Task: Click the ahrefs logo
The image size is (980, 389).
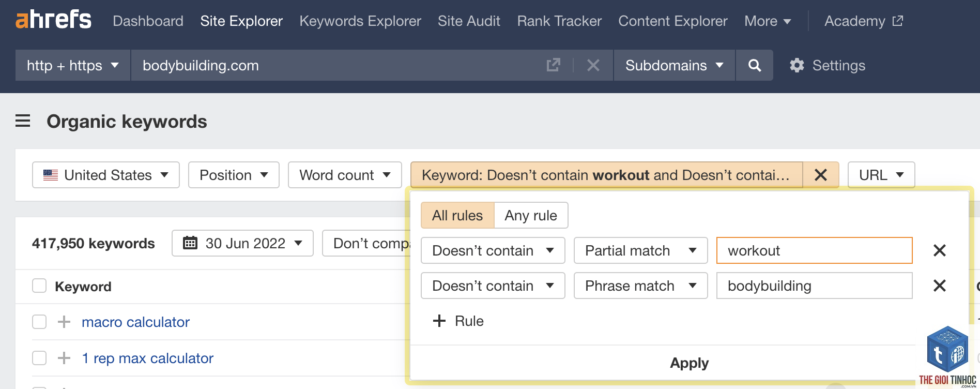Action: tap(54, 20)
